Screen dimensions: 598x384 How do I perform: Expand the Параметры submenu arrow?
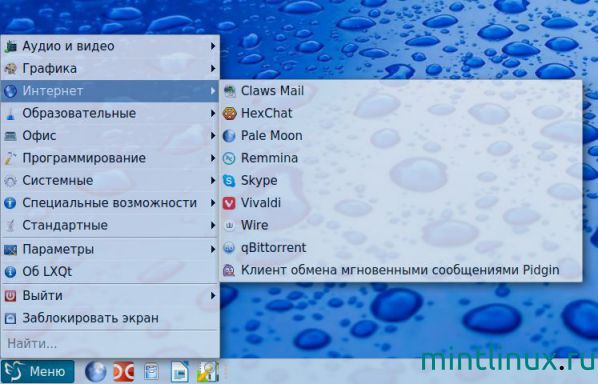click(213, 249)
